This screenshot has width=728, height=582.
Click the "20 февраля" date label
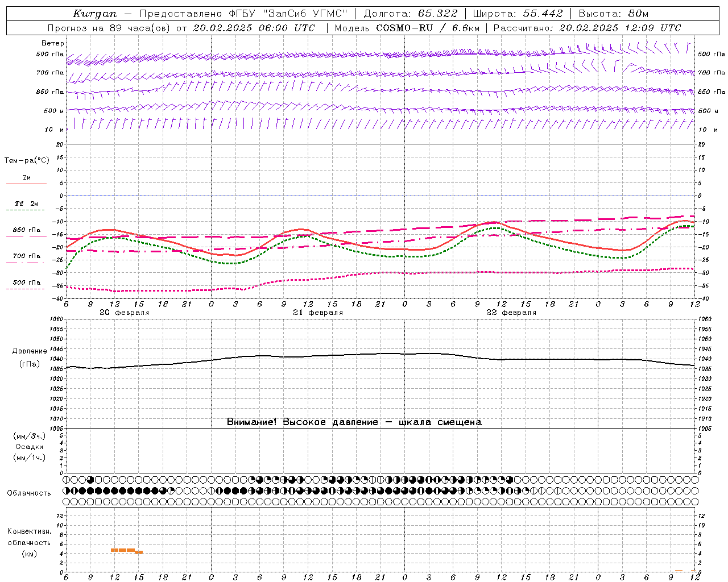pyautogui.click(x=125, y=313)
